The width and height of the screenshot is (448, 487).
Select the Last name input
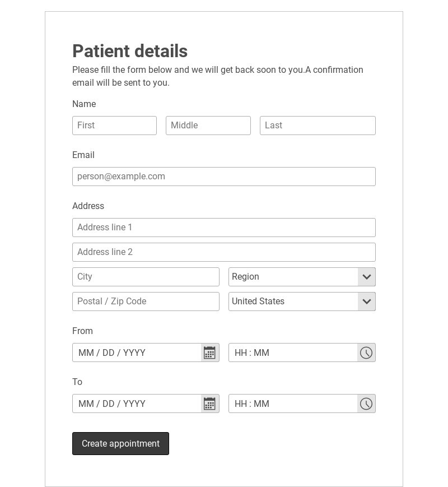(x=318, y=126)
